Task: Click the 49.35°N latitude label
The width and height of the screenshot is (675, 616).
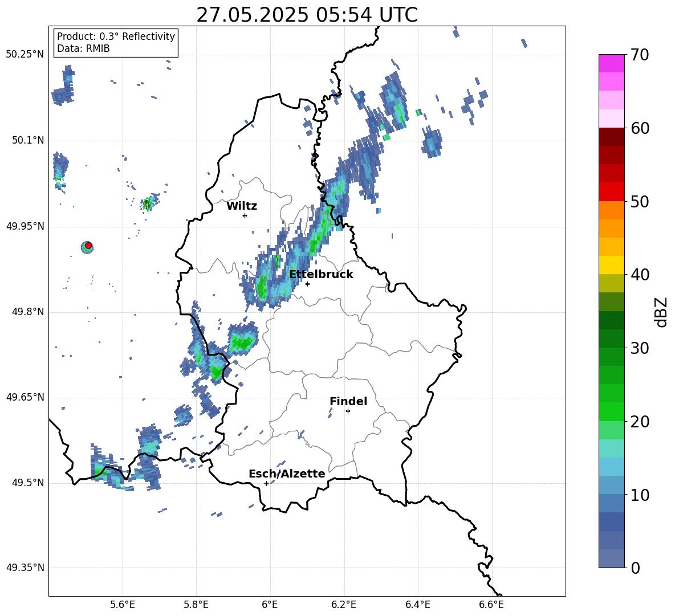Action: (x=25, y=568)
